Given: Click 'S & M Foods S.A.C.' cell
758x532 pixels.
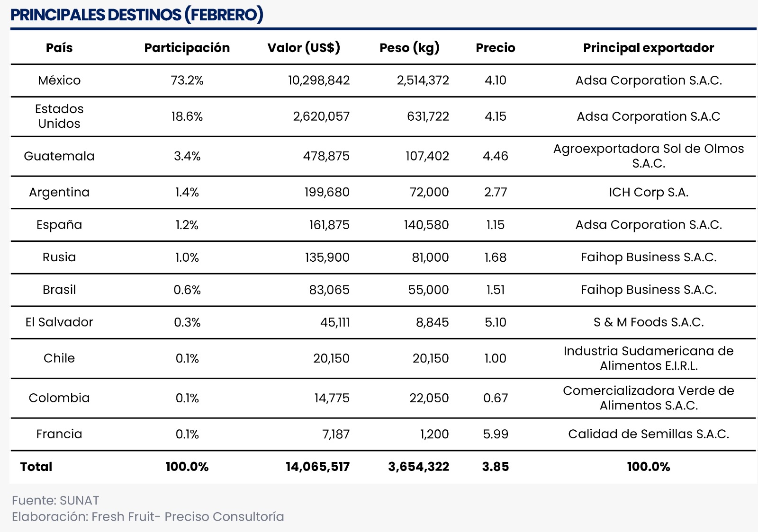Looking at the screenshot, I should [648, 322].
